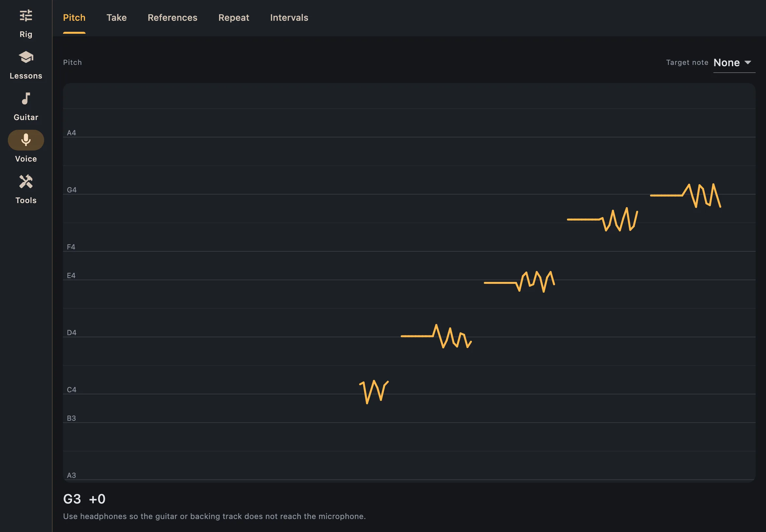Click the F4 pitch axis label
This screenshot has height=532, width=766.
click(71, 247)
